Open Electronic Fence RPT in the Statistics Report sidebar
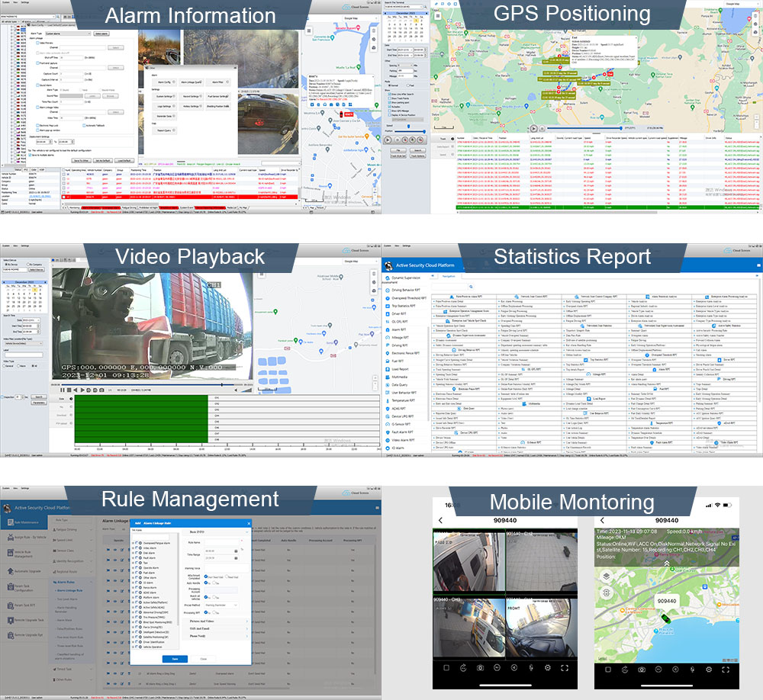Screen dimensions: 763x700 point(405,353)
